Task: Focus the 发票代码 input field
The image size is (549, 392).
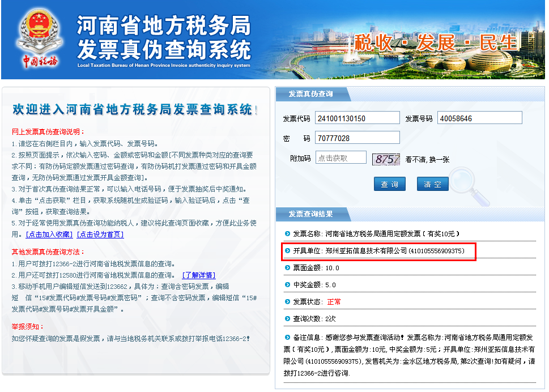Action: point(357,118)
